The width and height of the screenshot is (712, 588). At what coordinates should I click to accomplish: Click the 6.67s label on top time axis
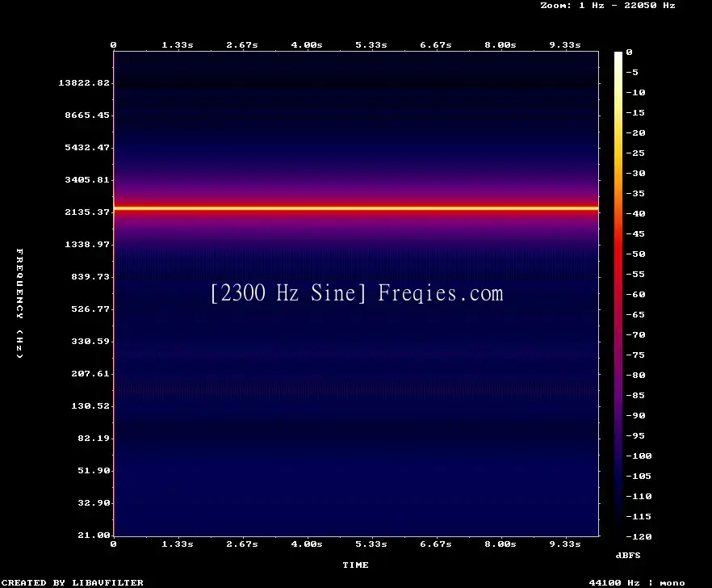435,45
